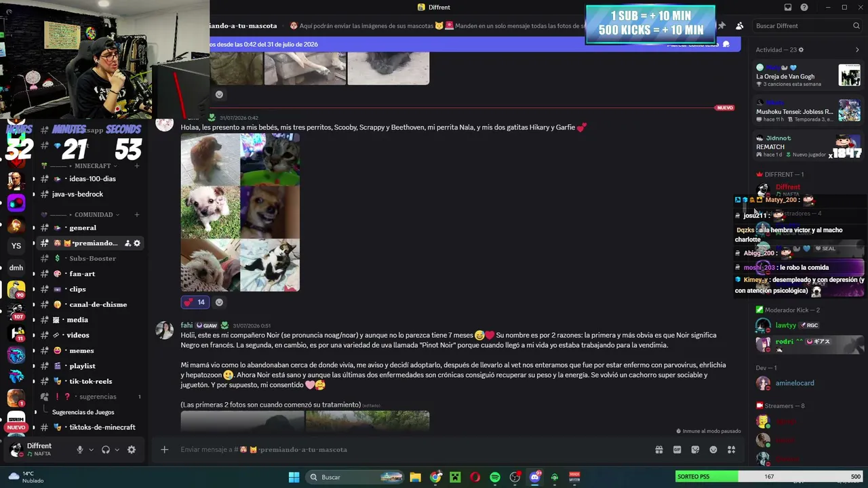868x488 pixels.
Task: Click the taskbar Buscar search box
Action: click(355, 477)
